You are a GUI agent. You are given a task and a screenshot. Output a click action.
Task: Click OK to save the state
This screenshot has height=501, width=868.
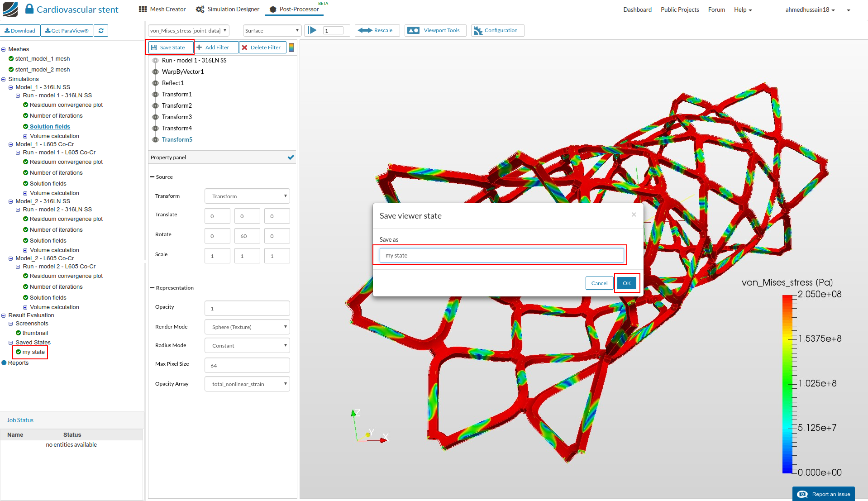pyautogui.click(x=626, y=283)
